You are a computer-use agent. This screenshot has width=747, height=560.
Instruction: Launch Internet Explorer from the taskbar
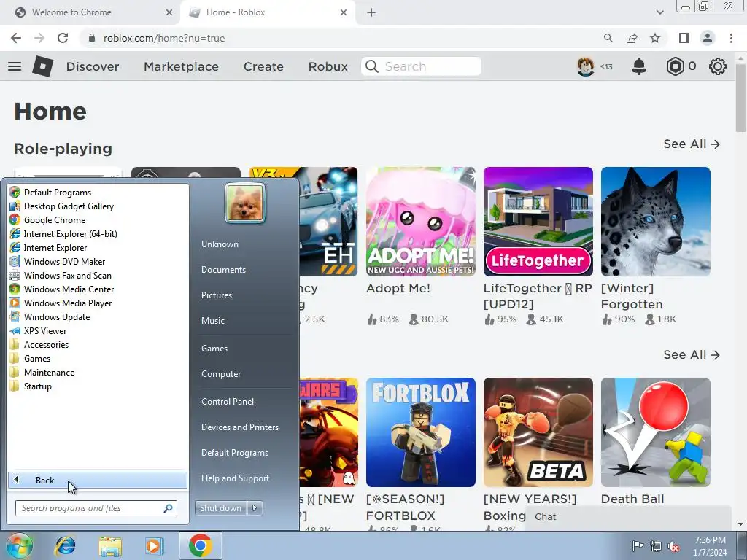coord(65,545)
